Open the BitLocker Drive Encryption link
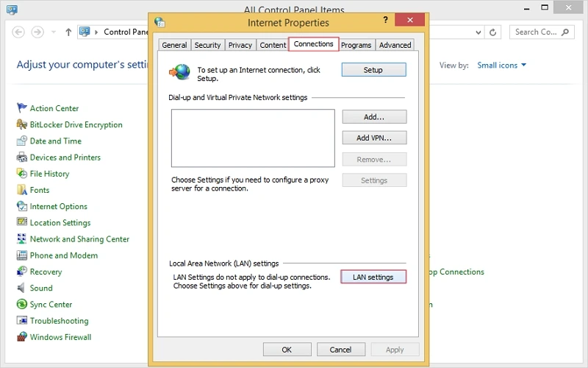 (76, 124)
